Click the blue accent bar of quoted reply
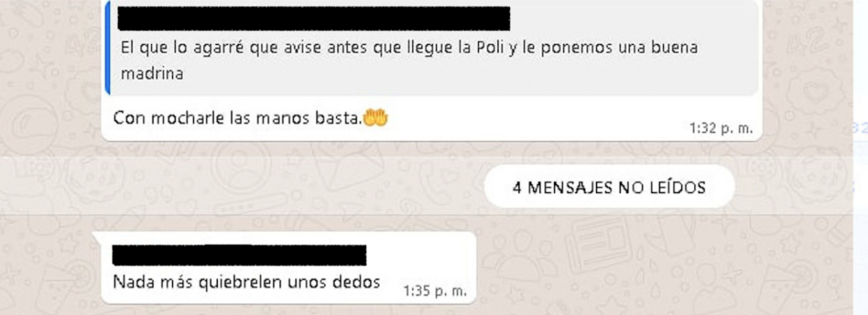 coord(107,48)
